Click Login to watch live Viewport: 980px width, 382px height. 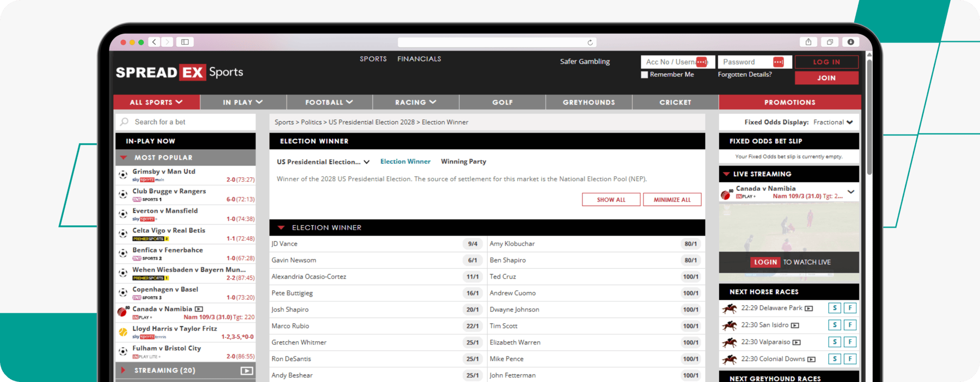click(765, 262)
